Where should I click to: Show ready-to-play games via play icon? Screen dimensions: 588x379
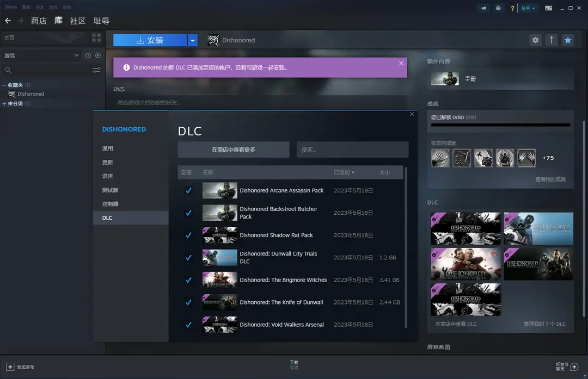pos(98,55)
